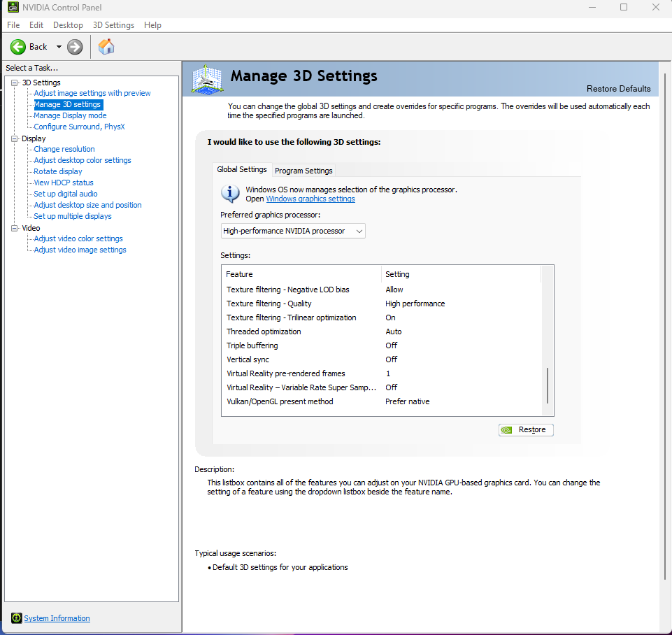The image size is (672, 635).
Task: Select Virtual Reality pre-rendered frames row
Action: [x=381, y=373]
